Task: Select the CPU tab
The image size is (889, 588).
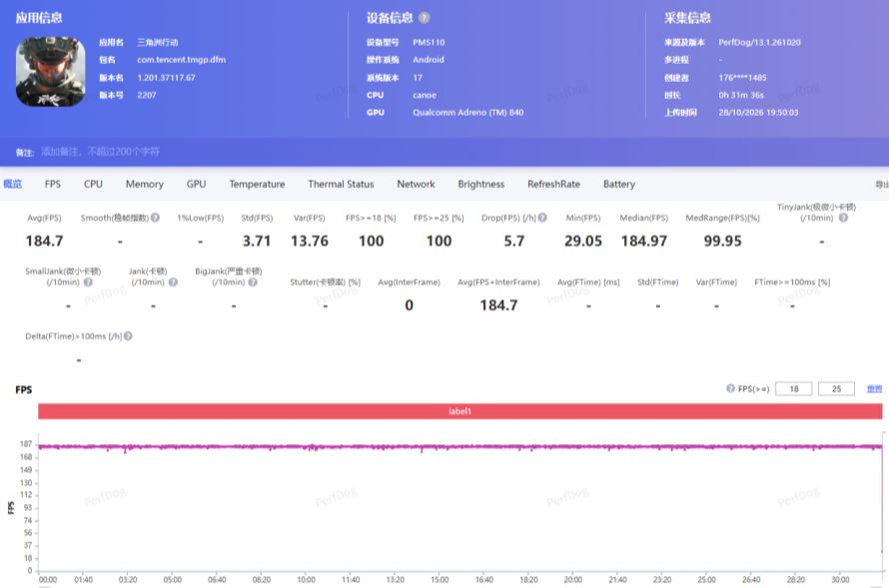Action: (93, 184)
